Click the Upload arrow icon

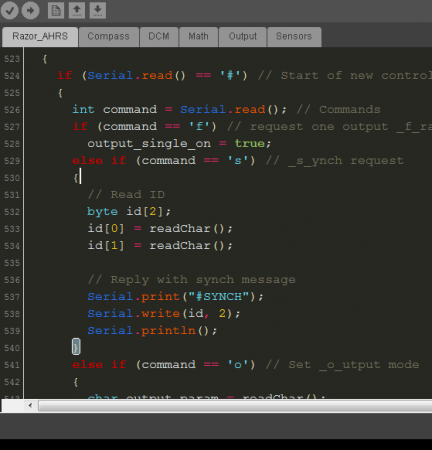point(30,10)
